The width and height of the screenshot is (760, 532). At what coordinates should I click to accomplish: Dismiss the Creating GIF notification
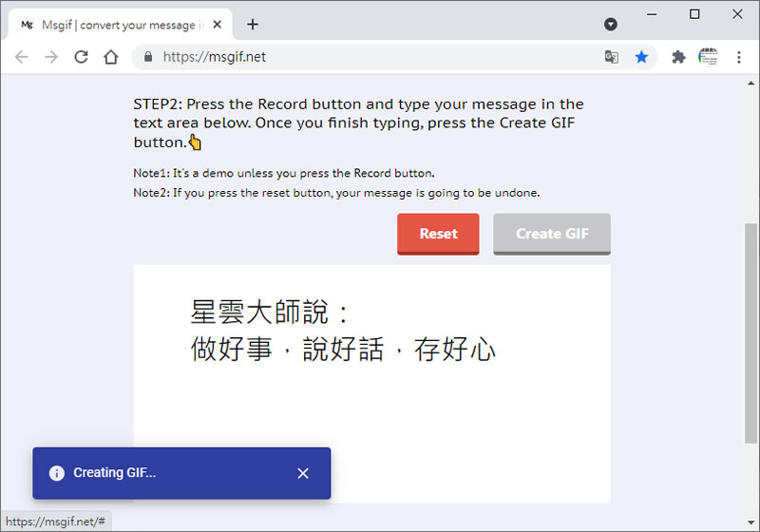point(303,473)
